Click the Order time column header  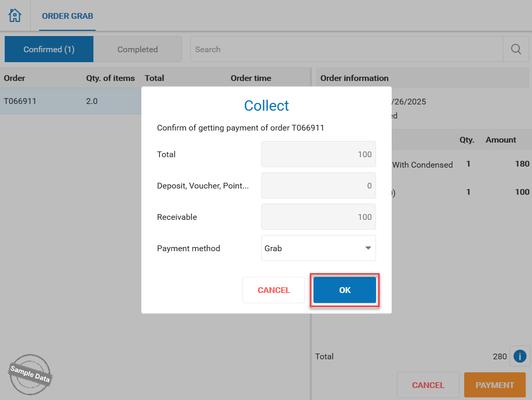coord(251,78)
